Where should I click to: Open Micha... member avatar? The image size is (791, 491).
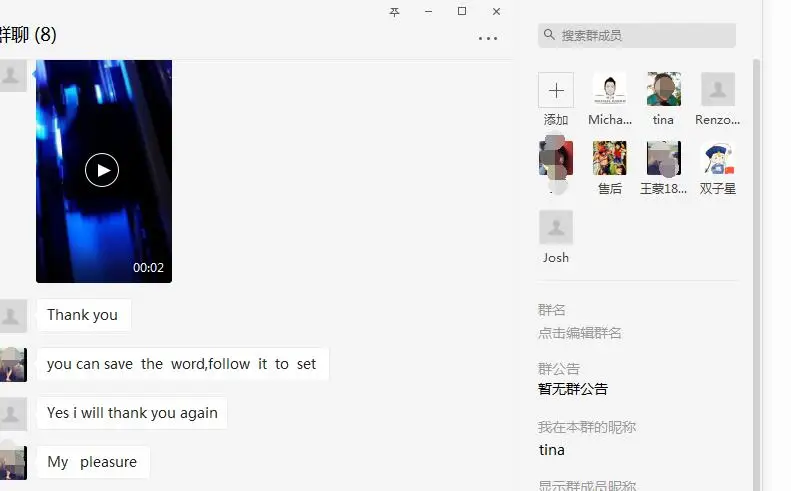pos(610,89)
